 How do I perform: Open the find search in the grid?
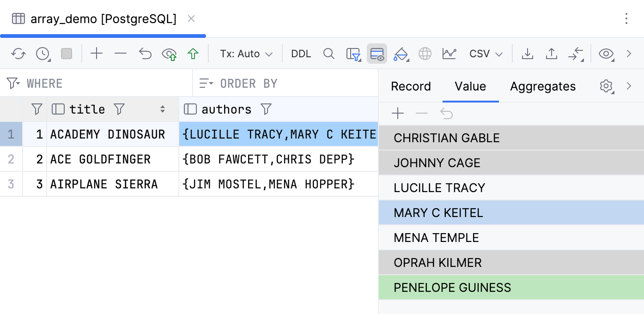(329, 54)
